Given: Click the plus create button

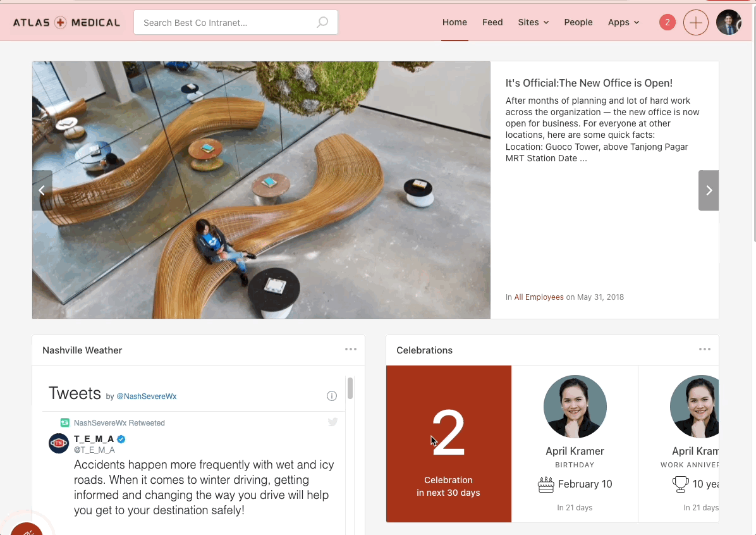Looking at the screenshot, I should (696, 23).
